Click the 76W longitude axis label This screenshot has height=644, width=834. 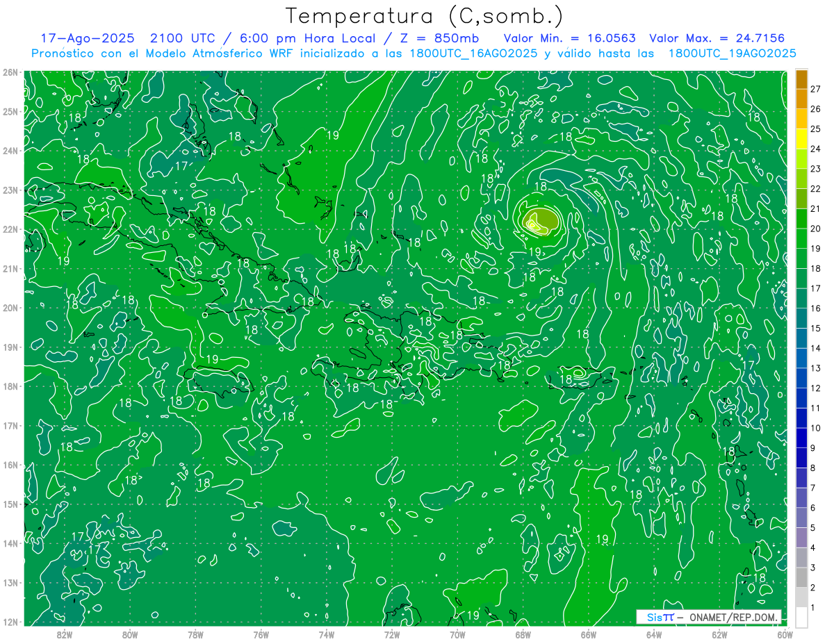point(261,634)
